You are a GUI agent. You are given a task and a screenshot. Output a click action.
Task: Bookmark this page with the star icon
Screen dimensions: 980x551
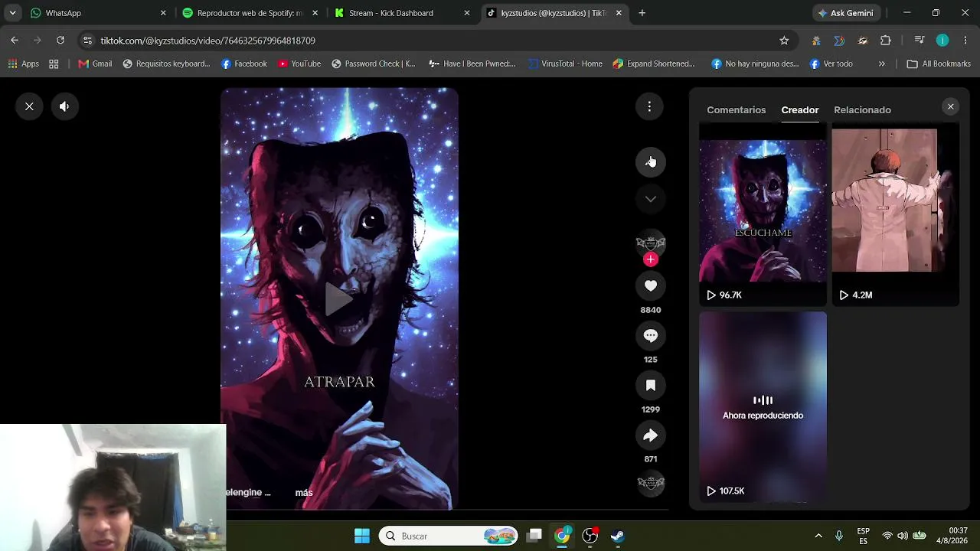click(x=784, y=41)
